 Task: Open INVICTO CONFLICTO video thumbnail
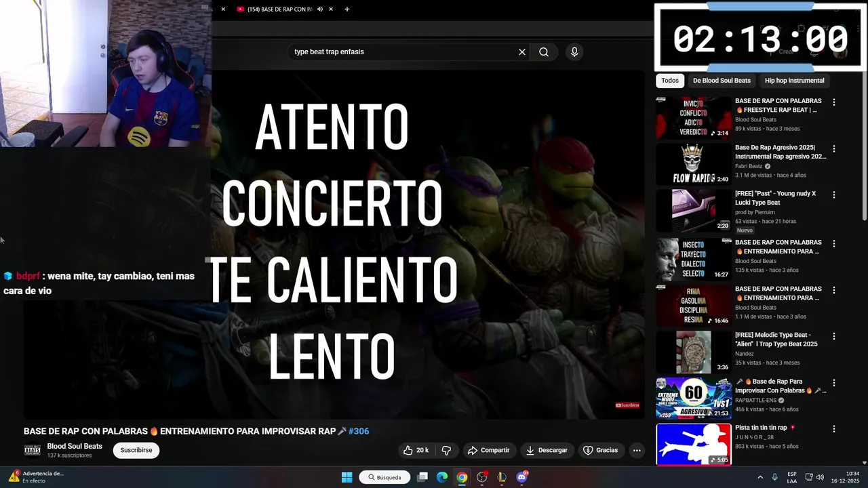tap(693, 118)
